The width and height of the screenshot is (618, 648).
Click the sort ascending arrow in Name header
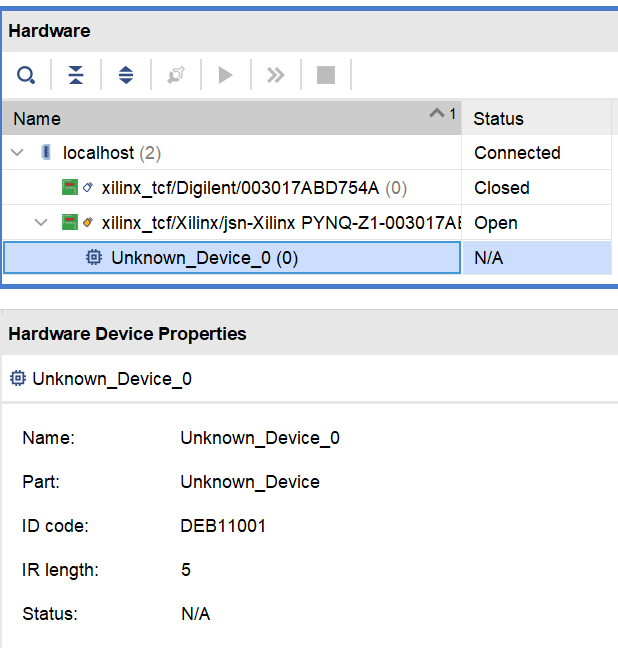tap(437, 113)
